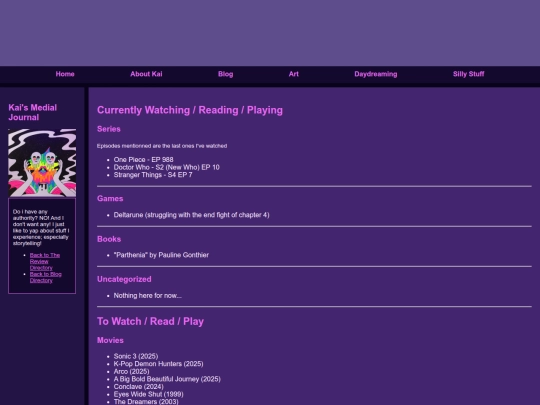Click the Games subheading
This screenshot has height=405, width=540.
click(110, 199)
